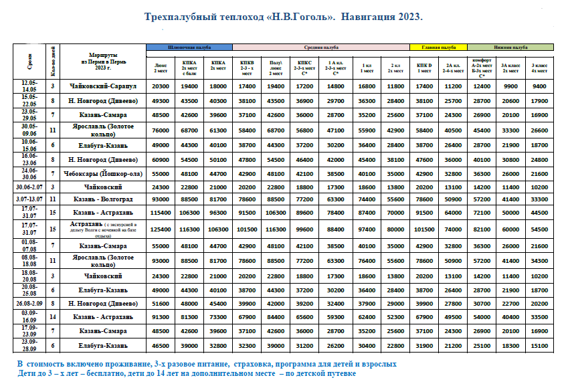Viewport: 568px width, 392px height.
Task: Click the title 'Трехпалубный теплоход «Н.В.Гоголь»'
Action: coord(240,17)
